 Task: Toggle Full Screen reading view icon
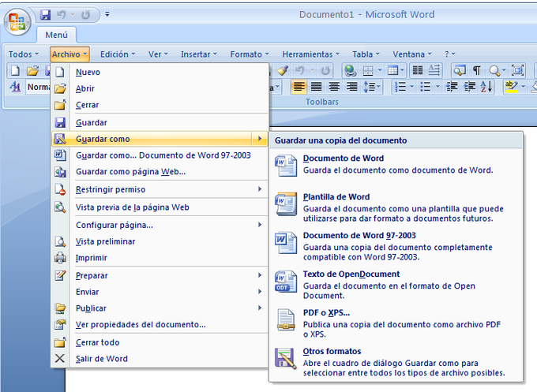pyautogui.click(x=517, y=71)
